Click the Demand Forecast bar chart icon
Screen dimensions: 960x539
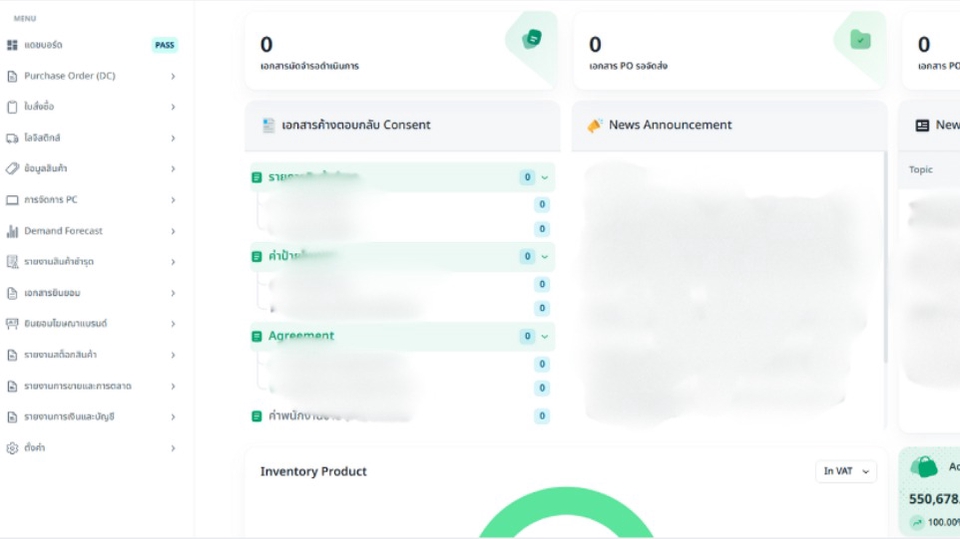pyautogui.click(x=12, y=231)
